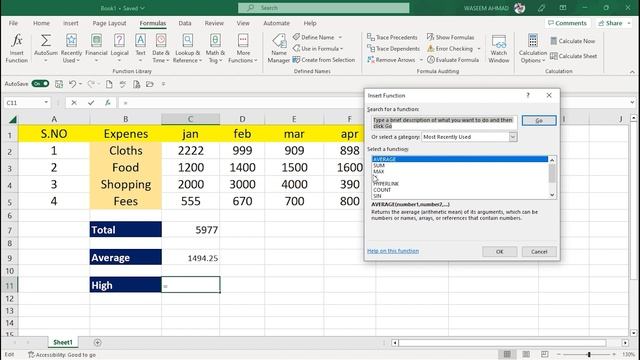Click the title bar Search box

324,8
